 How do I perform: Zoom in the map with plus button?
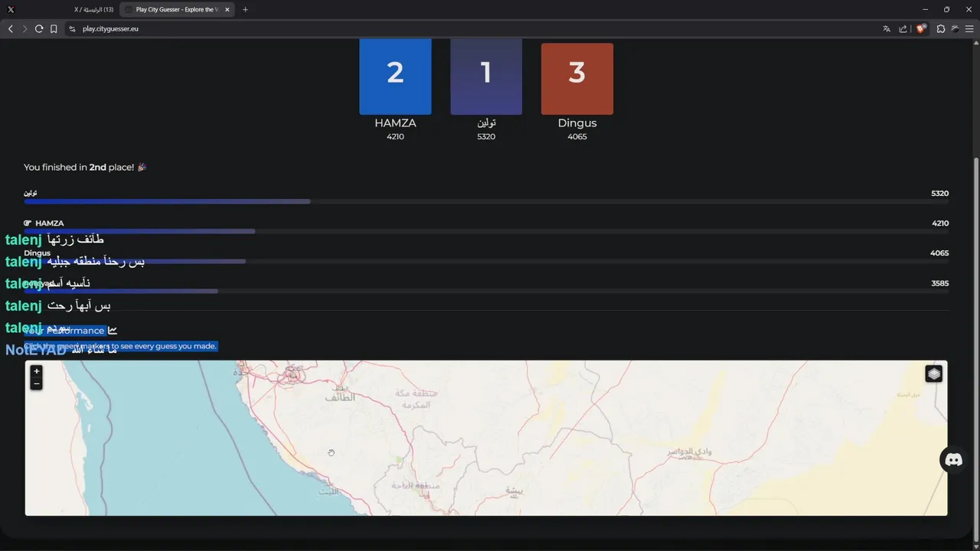click(36, 371)
